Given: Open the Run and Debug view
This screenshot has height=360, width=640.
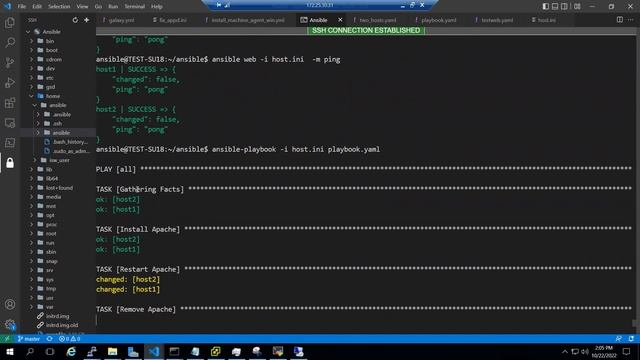Looking at the screenshot, I should pos(10,82).
